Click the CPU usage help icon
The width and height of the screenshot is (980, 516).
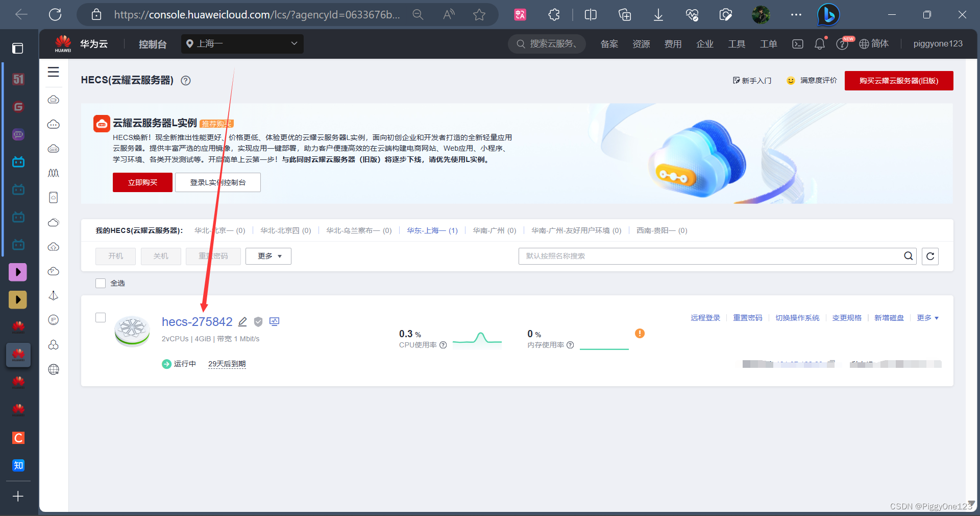[x=443, y=345]
